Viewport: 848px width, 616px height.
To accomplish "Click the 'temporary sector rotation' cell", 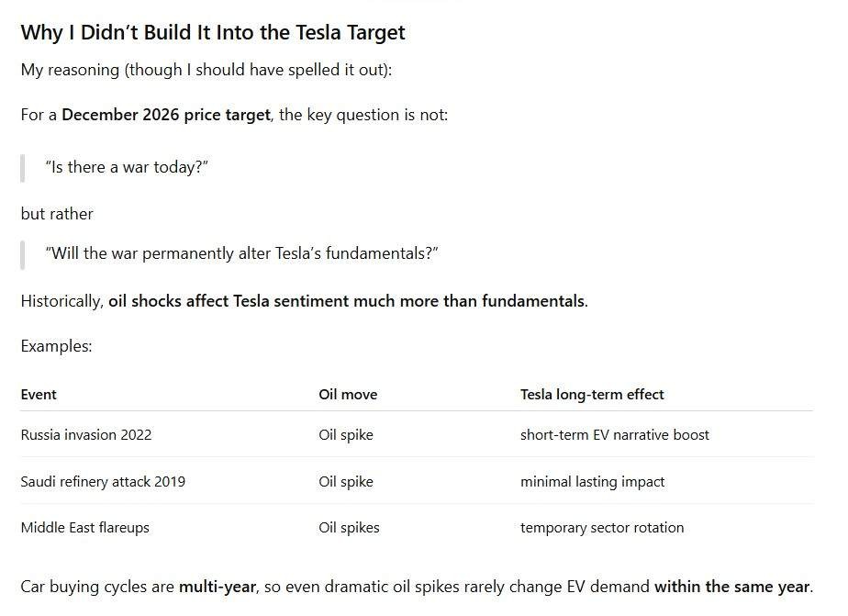I will [x=601, y=528].
